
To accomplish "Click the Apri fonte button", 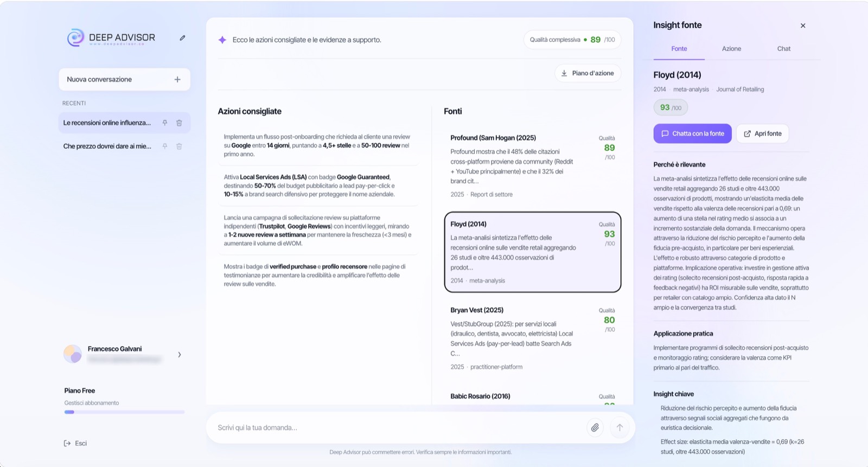I will (x=762, y=133).
